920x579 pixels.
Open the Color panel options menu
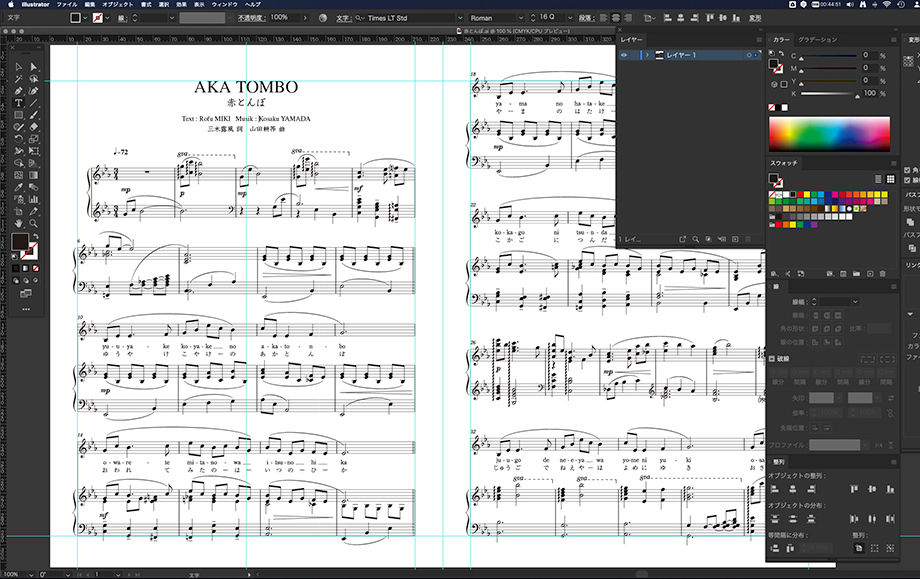894,40
